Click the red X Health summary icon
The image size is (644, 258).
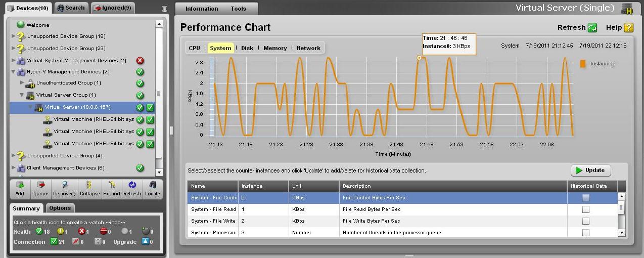(x=81, y=231)
